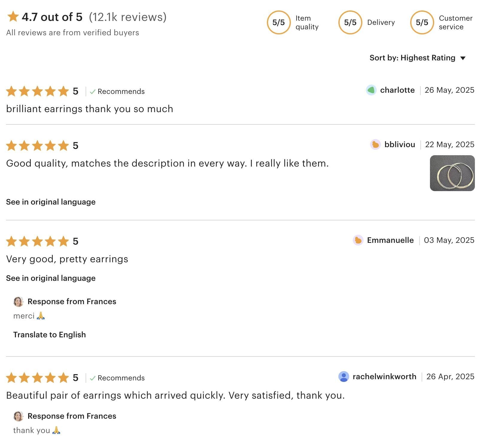
Task: Click the 12.1k reviews count
Action: [128, 17]
